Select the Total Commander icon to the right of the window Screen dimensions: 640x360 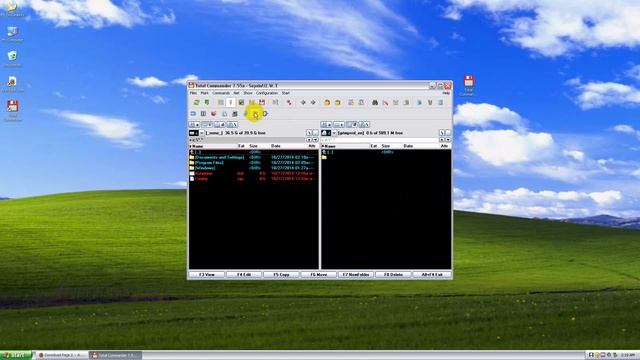coord(468,86)
